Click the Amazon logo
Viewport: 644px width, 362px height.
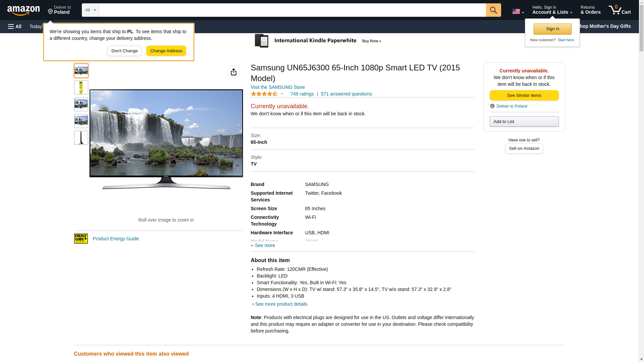point(23,10)
